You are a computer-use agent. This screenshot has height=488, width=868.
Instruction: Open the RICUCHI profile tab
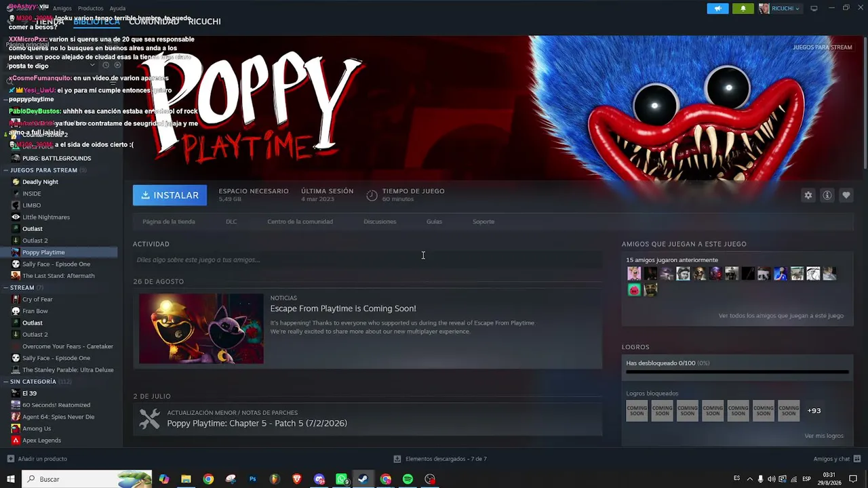(204, 22)
